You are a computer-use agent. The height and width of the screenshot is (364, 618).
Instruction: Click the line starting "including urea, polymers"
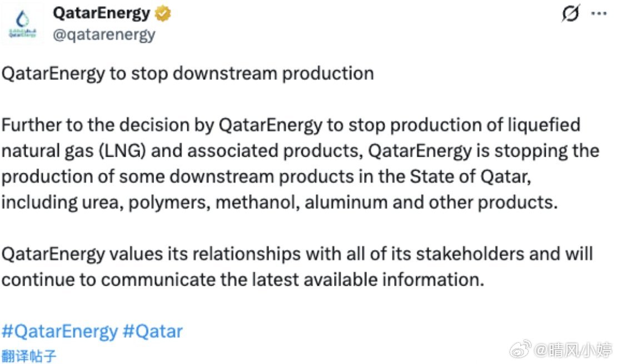pyautogui.click(x=278, y=202)
